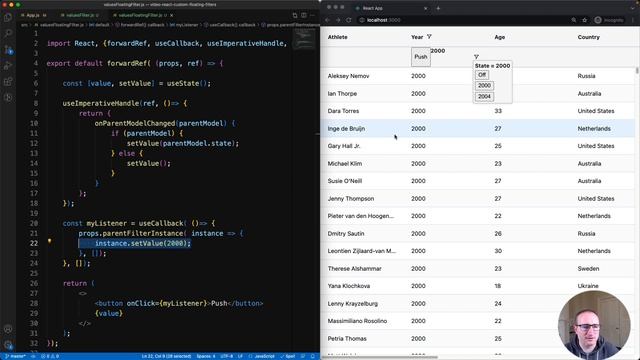The height and width of the screenshot is (360, 640).
Task: Close the valuesFloatingFilter.js tab
Action: (171, 15)
